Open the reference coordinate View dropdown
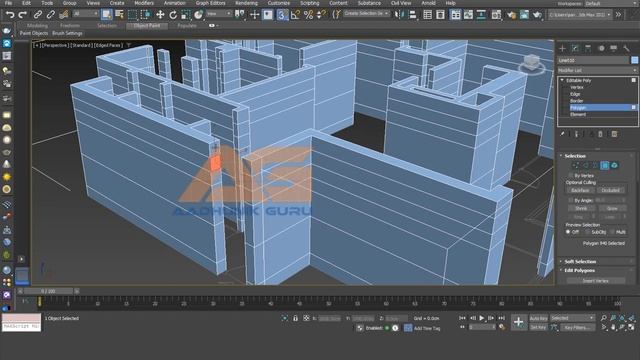 point(219,13)
